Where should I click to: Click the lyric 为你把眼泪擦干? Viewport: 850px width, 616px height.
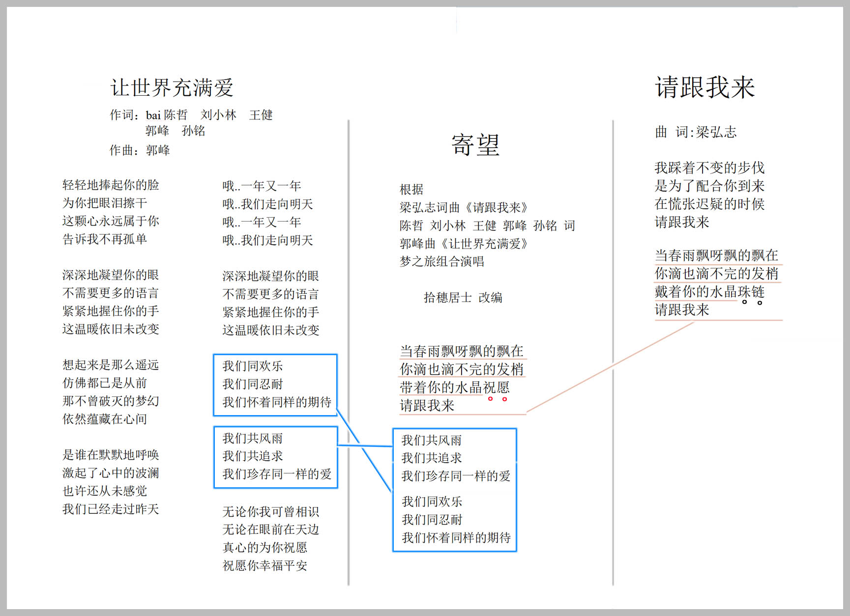(x=105, y=203)
